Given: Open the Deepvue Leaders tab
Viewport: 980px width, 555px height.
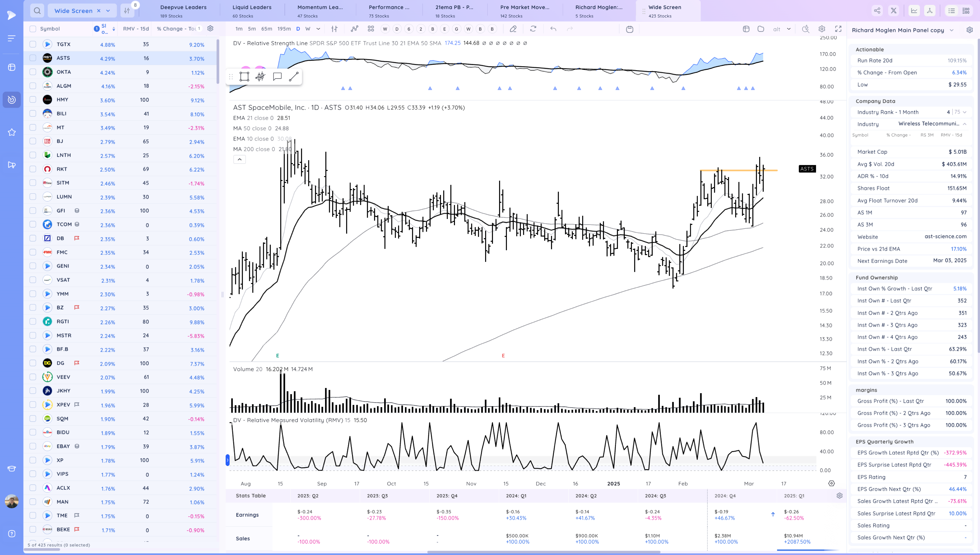Looking at the screenshot, I should (x=183, y=11).
